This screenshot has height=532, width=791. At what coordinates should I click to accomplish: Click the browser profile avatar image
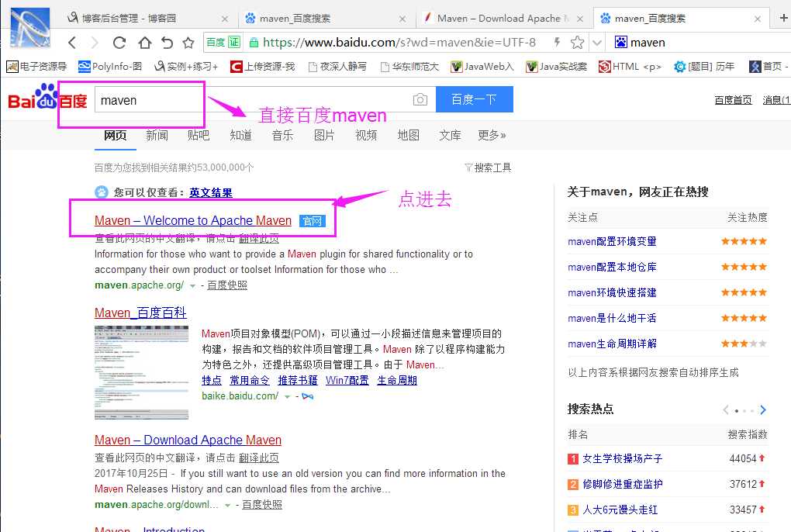tap(30, 28)
